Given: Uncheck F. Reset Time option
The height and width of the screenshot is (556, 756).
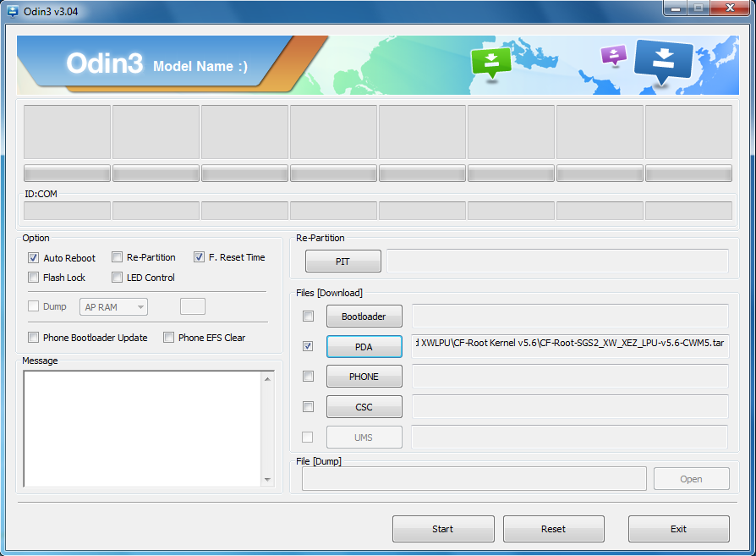Looking at the screenshot, I should coord(199,256).
